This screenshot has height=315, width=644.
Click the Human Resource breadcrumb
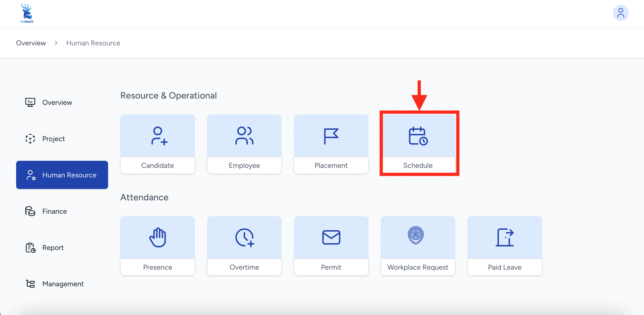93,43
